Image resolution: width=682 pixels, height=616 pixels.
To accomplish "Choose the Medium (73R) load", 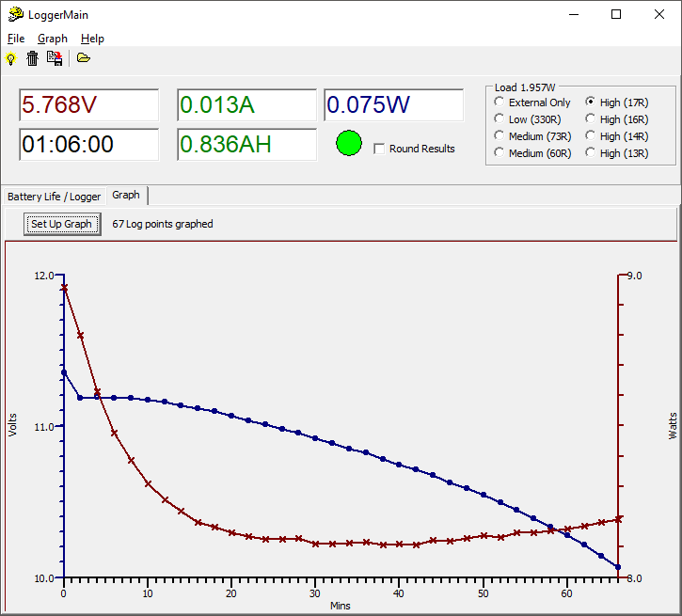I will coord(499,136).
